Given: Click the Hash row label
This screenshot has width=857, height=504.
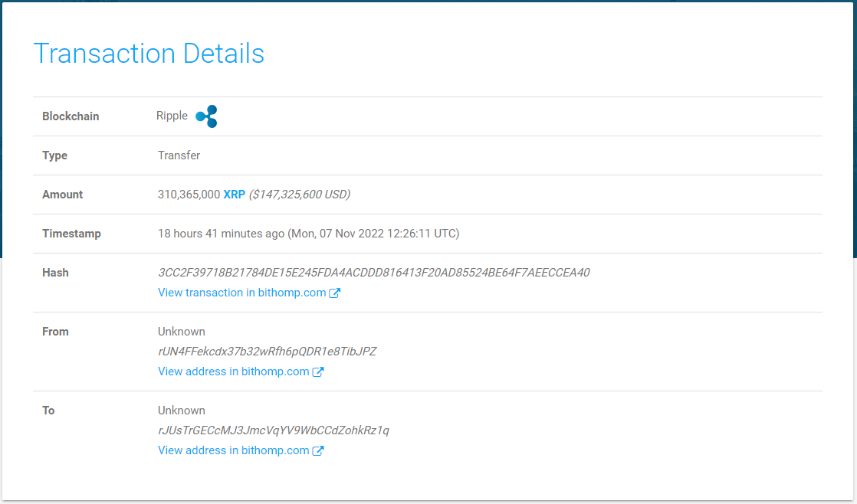Looking at the screenshot, I should click(55, 273).
